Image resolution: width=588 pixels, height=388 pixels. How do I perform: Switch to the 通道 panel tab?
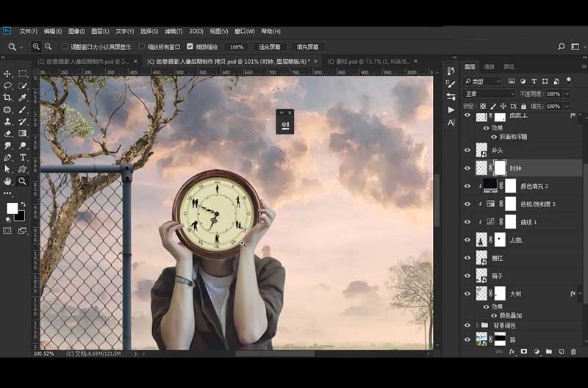tap(489, 67)
